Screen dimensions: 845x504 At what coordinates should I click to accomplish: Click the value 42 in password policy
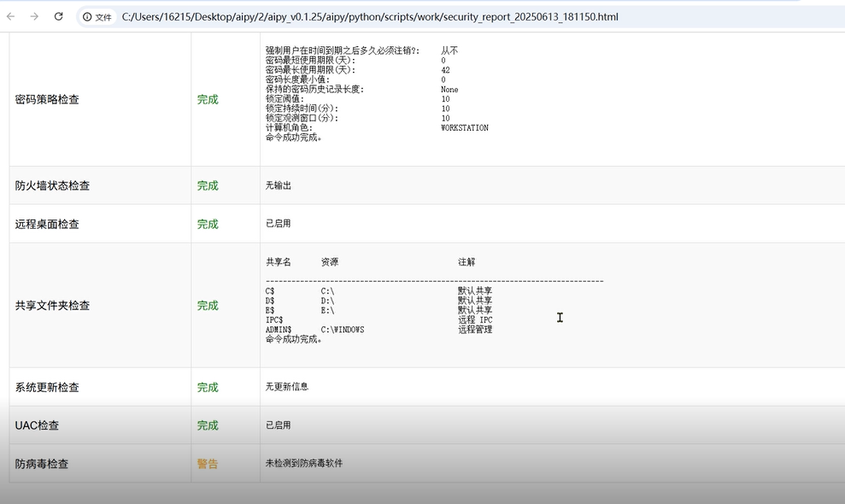pos(445,70)
